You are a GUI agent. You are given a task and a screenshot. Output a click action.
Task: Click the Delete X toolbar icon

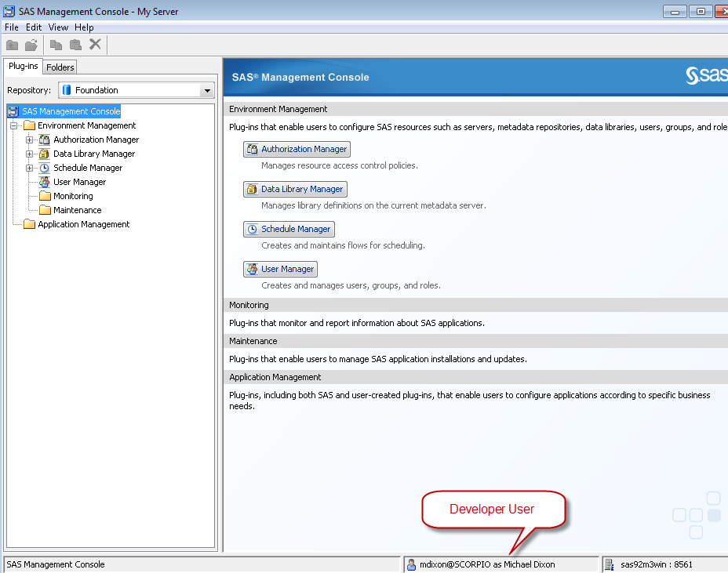point(95,45)
